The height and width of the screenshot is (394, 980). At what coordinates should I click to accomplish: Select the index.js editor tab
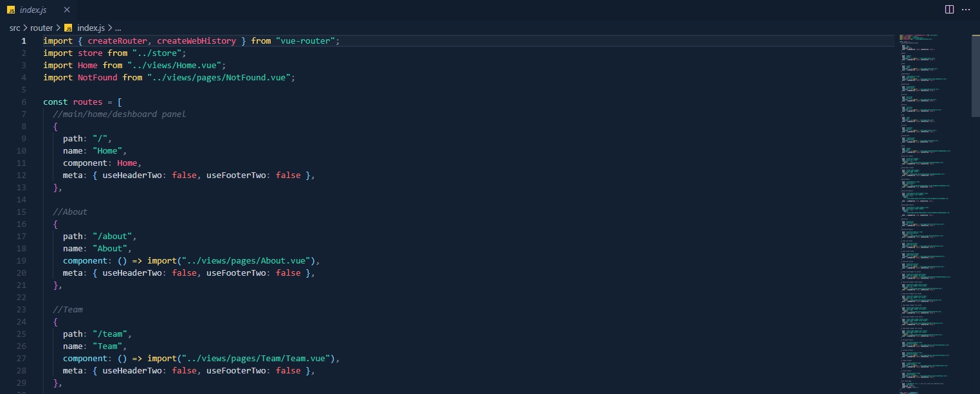click(32, 10)
